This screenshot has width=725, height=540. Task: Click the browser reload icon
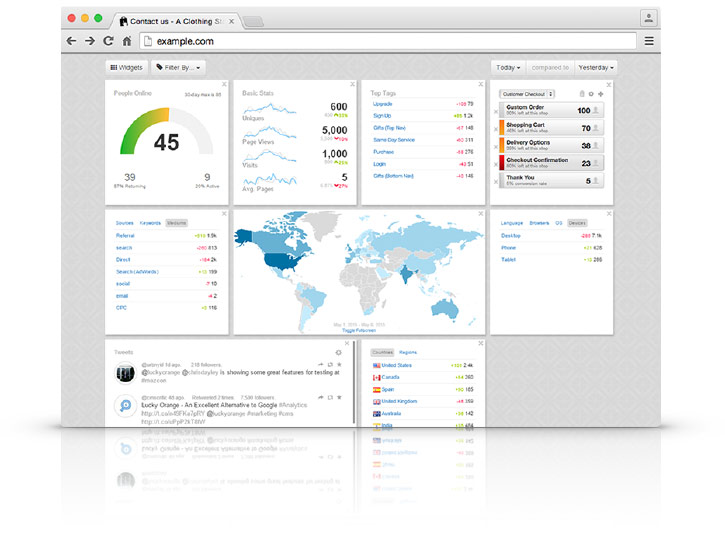(108, 41)
